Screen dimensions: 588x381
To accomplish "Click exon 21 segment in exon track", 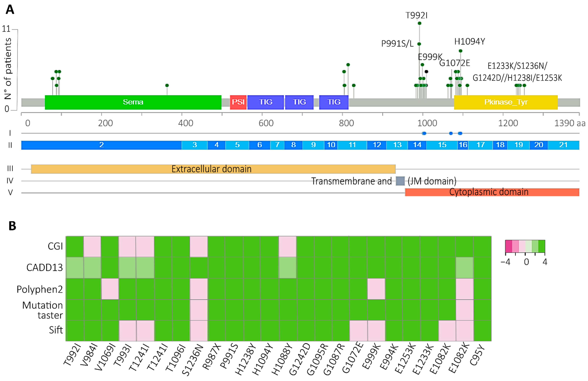I will point(563,145).
